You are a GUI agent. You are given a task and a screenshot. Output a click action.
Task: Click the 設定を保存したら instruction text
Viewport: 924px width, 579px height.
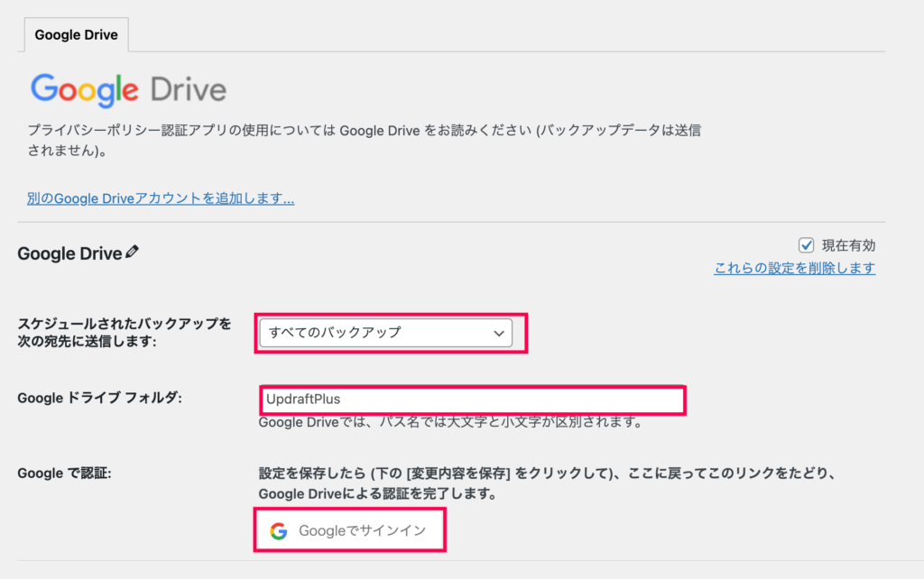coord(548,483)
